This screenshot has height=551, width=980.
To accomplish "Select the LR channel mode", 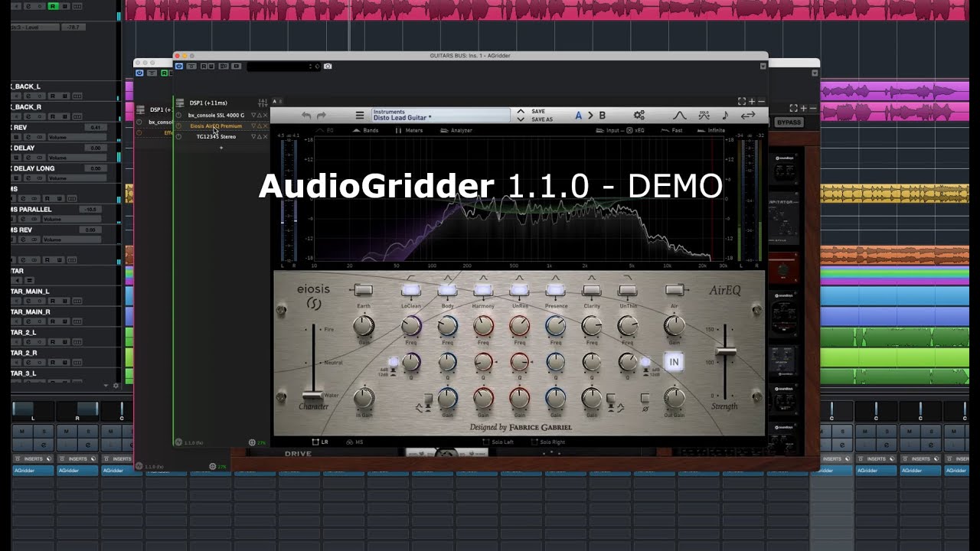I will (x=320, y=442).
